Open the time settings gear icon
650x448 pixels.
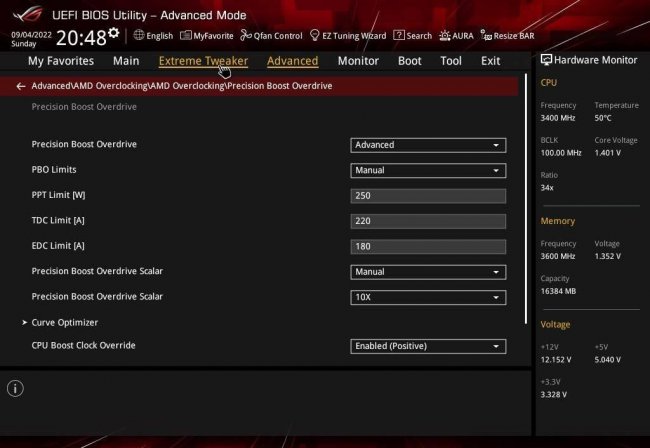click(114, 33)
